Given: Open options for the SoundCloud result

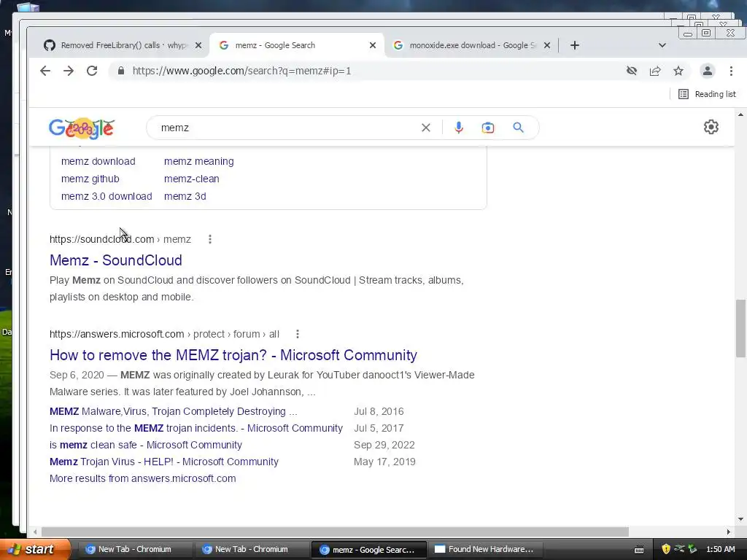Looking at the screenshot, I should pyautogui.click(x=210, y=239).
